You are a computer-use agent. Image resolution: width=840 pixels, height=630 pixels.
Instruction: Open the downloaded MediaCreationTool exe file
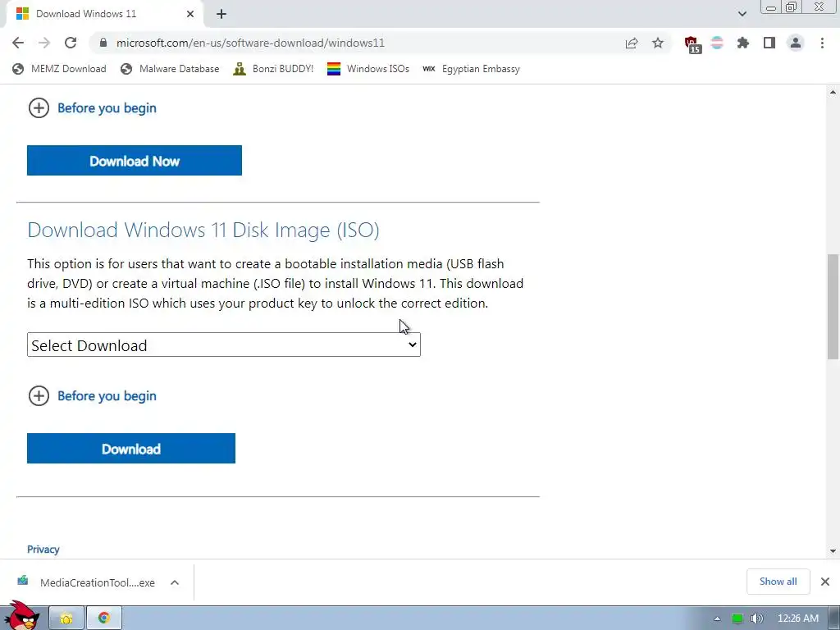[87, 582]
